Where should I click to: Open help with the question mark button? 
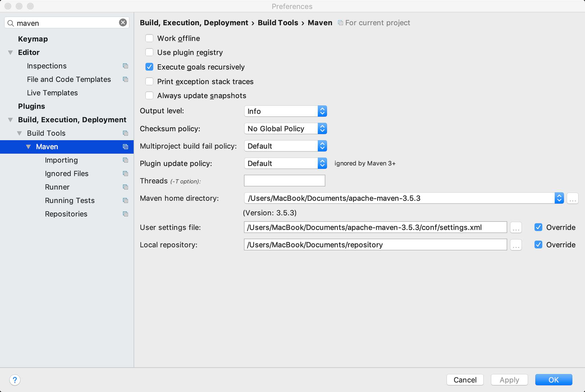pyautogui.click(x=15, y=380)
